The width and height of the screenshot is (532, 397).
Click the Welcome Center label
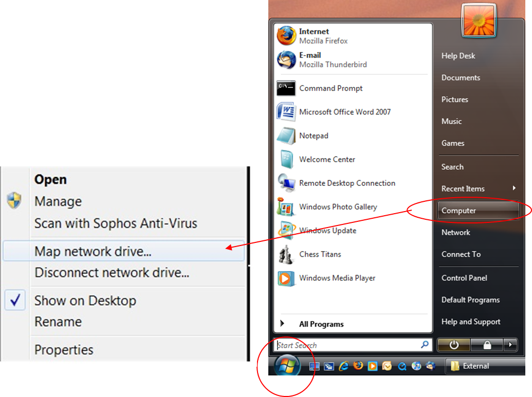point(327,159)
